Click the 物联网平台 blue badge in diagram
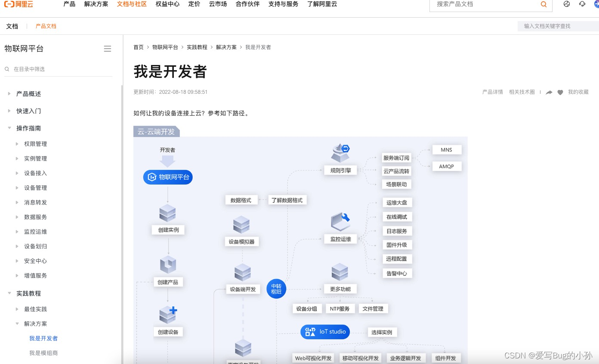599x364 pixels. click(x=168, y=177)
